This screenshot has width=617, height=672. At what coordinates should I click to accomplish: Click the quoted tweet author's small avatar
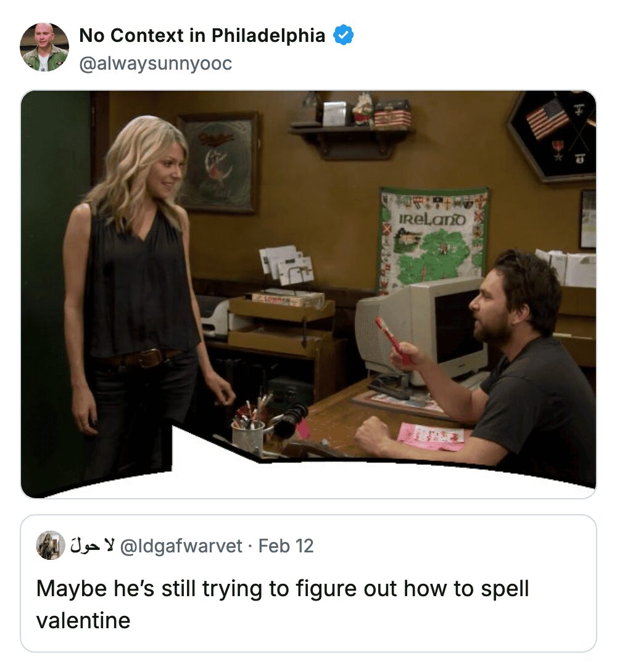(x=50, y=545)
